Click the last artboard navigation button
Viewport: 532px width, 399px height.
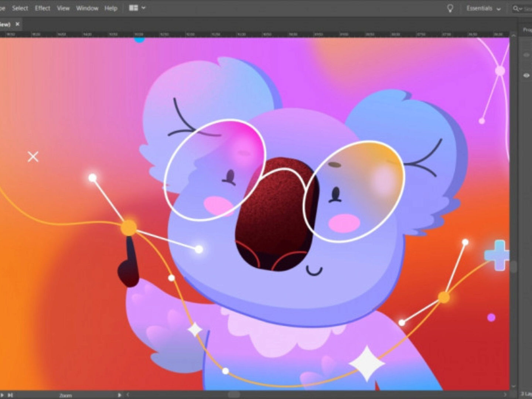10,395
